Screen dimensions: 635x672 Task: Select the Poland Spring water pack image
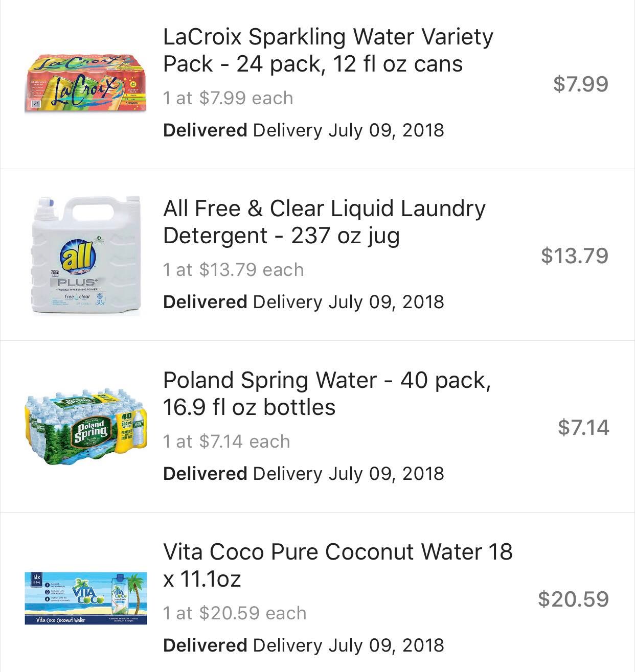85,427
